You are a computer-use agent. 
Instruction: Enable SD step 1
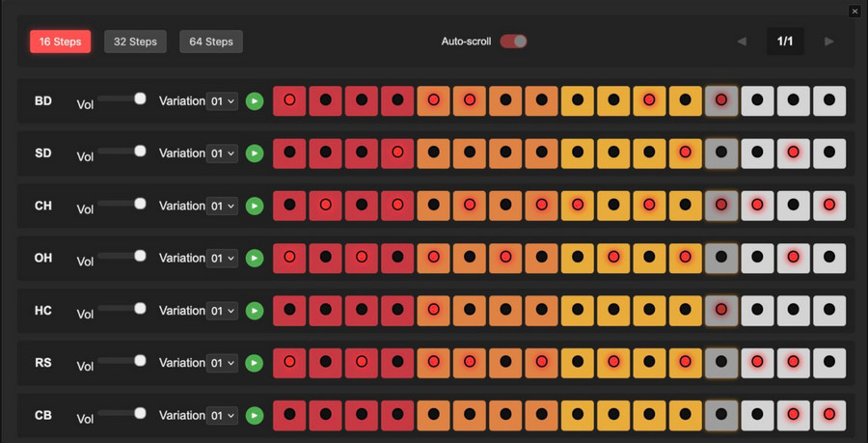pos(289,153)
